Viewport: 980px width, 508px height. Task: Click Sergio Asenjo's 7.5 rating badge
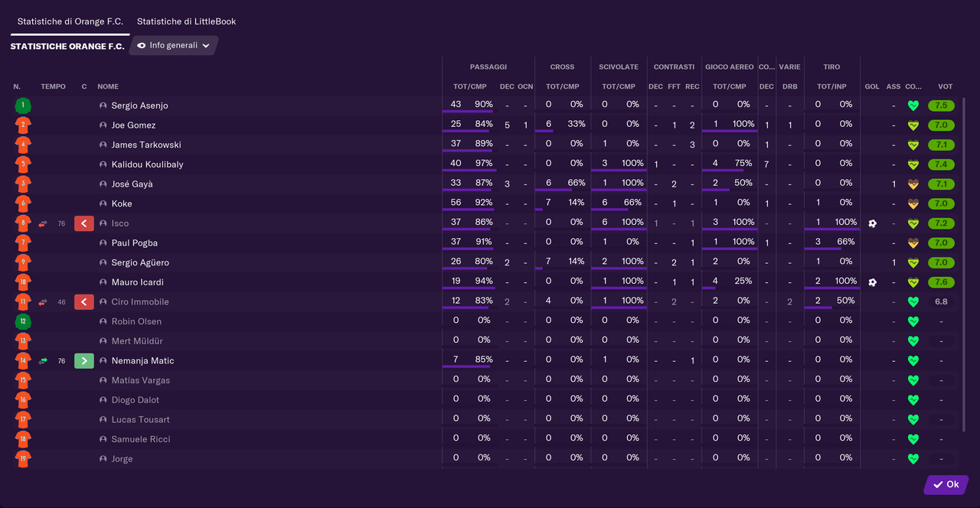click(x=941, y=106)
